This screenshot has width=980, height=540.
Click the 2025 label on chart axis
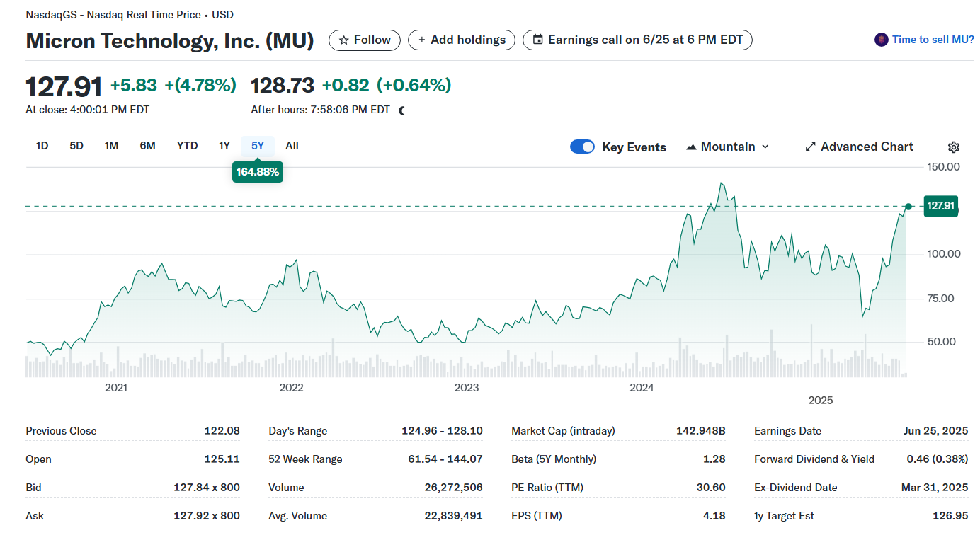point(821,400)
